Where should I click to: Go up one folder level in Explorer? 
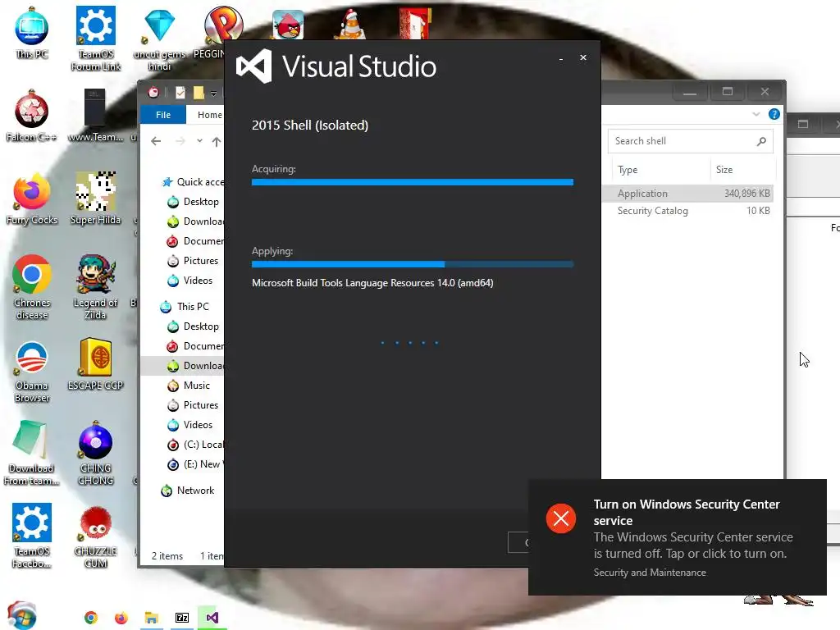[x=216, y=141]
